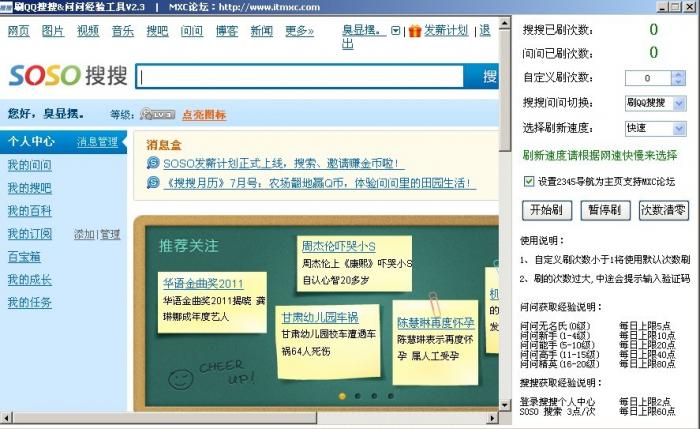Open 百宝箱 in the sidebar

pos(24,257)
